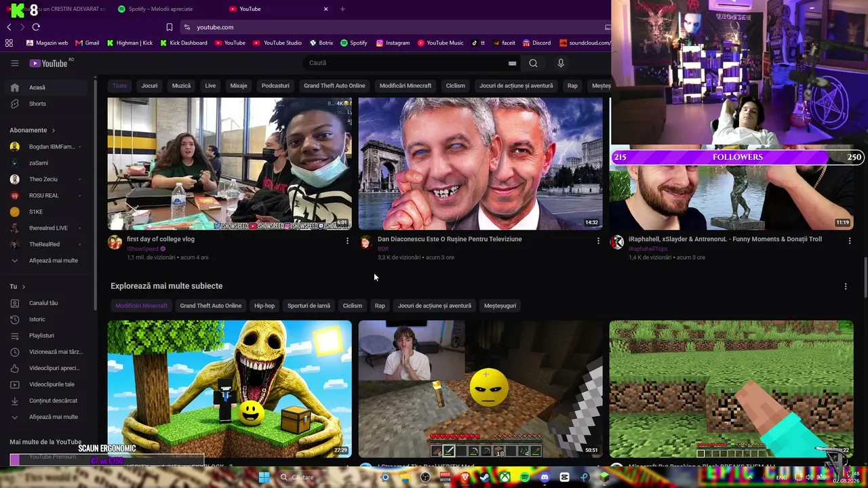Play the yellow monster Minecraft video thumbnail
Image resolution: width=868 pixels, height=488 pixels.
(x=230, y=389)
